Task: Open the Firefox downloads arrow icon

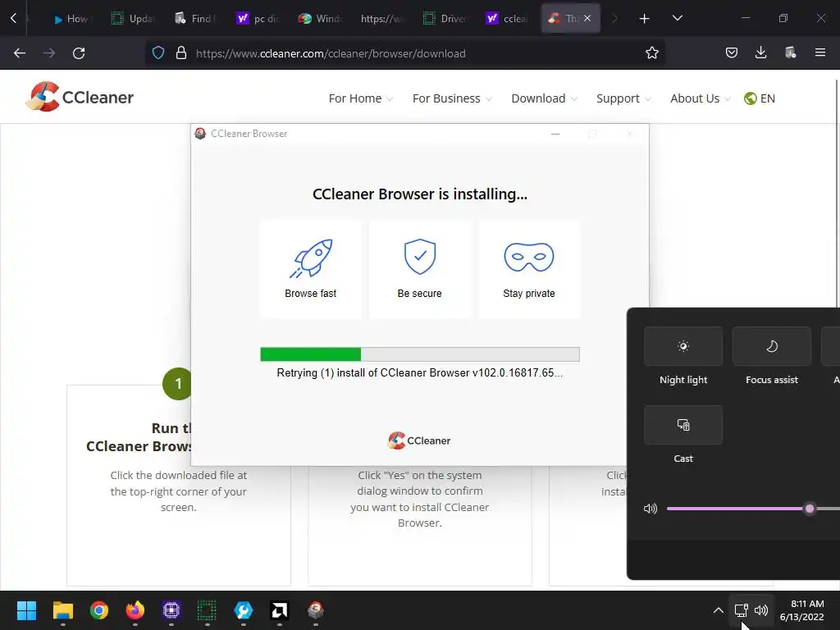Action: click(x=760, y=53)
